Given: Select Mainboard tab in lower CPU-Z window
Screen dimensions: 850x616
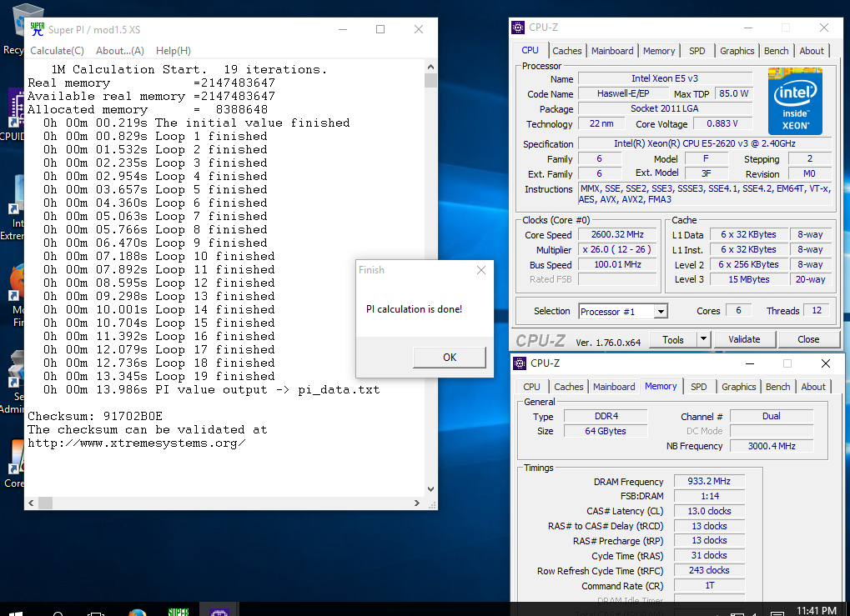Looking at the screenshot, I should point(614,387).
